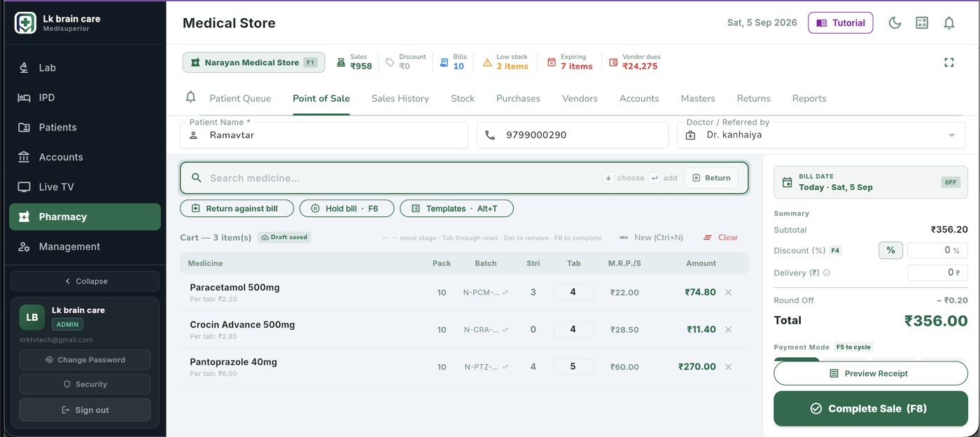Switch batch for Pantoprazole N-PTZ row

point(505,367)
